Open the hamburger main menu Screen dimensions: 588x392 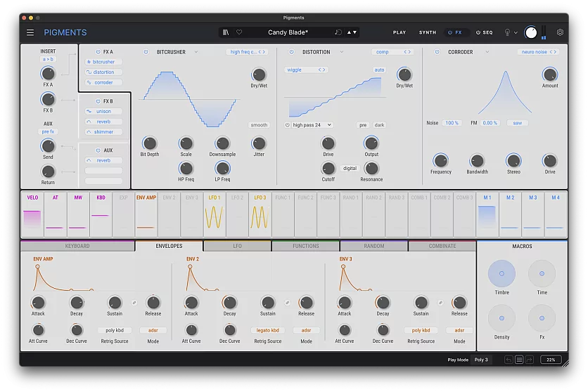coord(30,32)
